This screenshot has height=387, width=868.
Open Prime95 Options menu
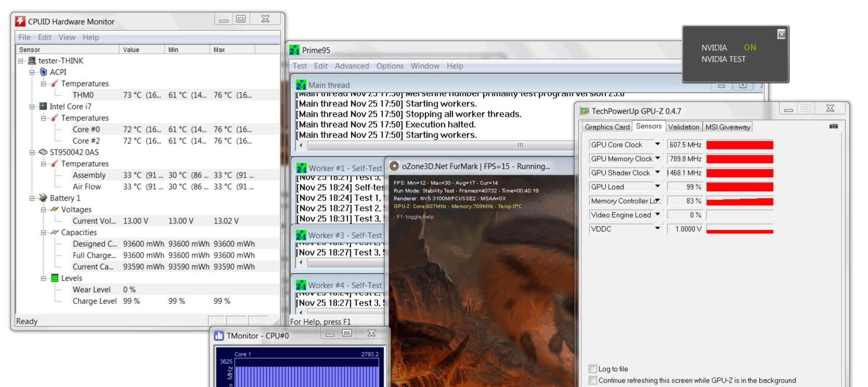[x=390, y=66]
